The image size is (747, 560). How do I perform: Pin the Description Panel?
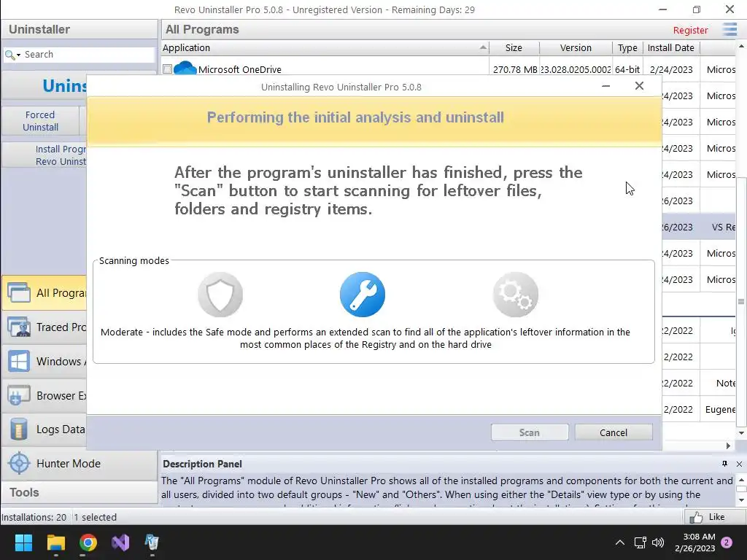(x=724, y=464)
